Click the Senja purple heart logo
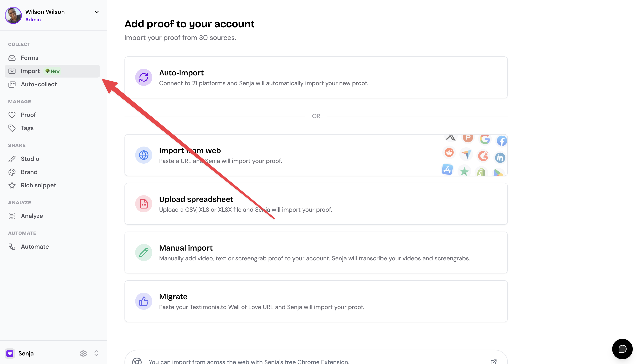 [x=10, y=353]
